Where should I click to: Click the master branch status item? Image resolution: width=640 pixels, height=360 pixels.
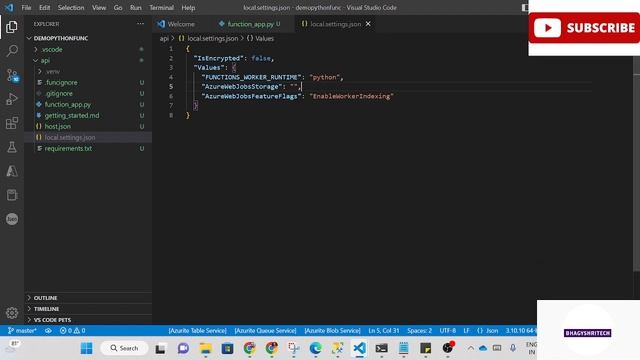click(x=22, y=331)
